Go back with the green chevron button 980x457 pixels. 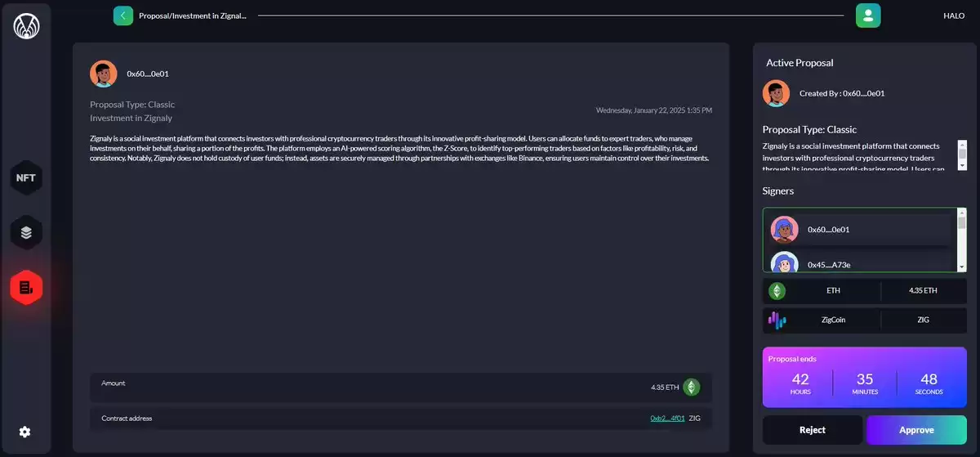122,16
